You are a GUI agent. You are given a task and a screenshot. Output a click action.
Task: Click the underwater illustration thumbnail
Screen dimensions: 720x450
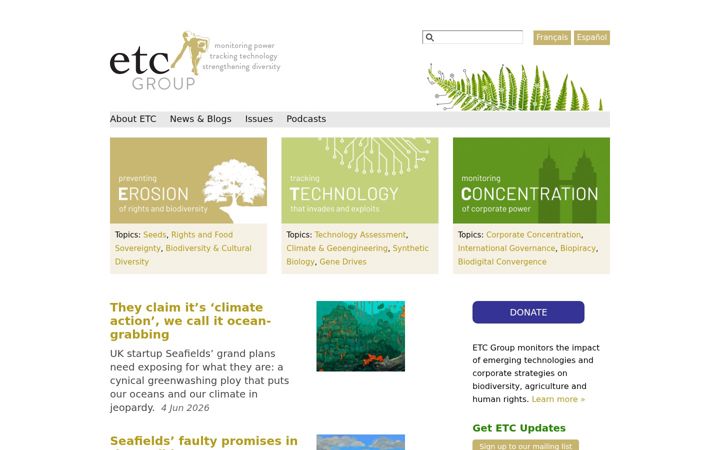point(360,336)
